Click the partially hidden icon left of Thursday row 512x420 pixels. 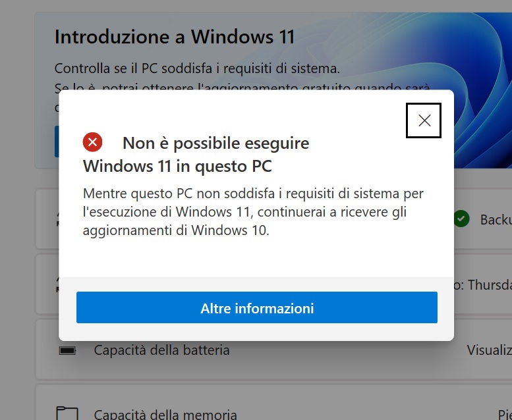(x=57, y=284)
